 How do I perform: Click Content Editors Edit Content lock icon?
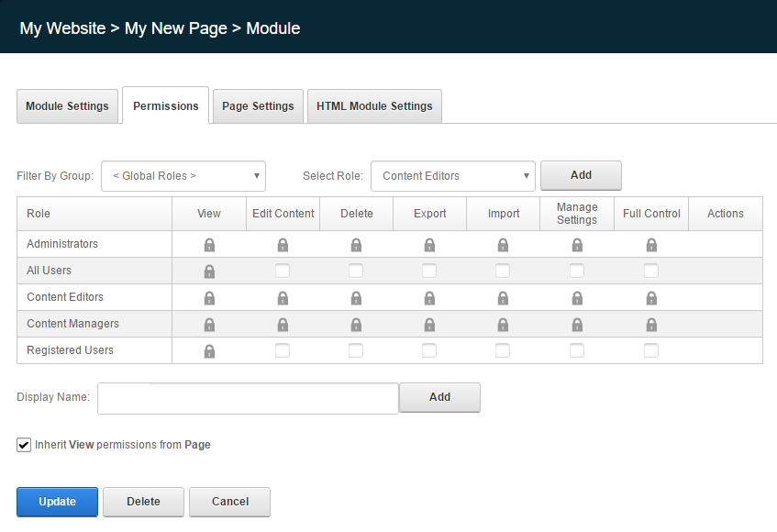283,298
